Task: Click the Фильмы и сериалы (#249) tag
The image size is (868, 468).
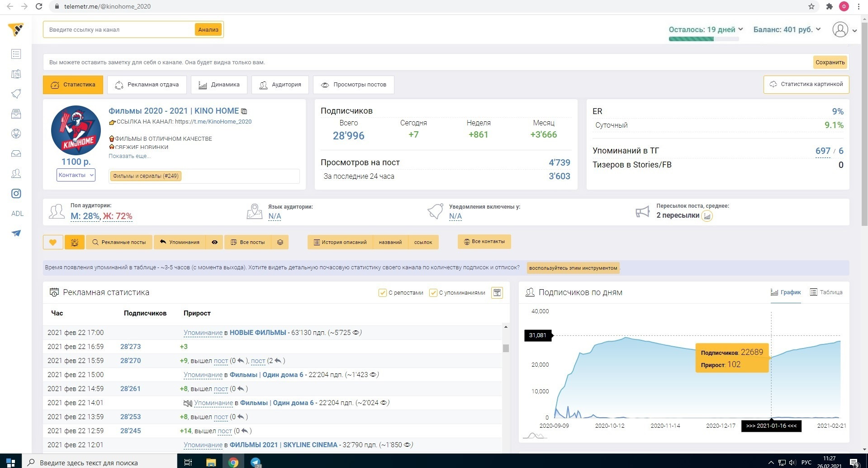Action: pyautogui.click(x=146, y=176)
